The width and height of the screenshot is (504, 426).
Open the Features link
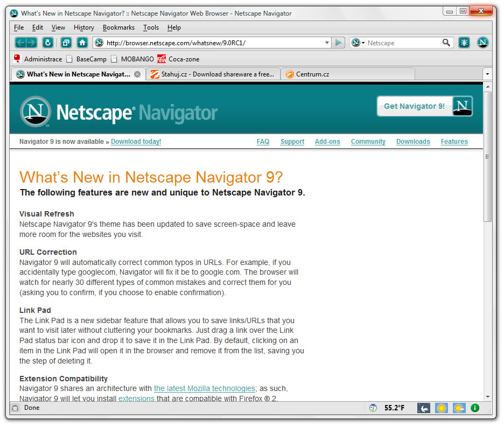click(454, 142)
